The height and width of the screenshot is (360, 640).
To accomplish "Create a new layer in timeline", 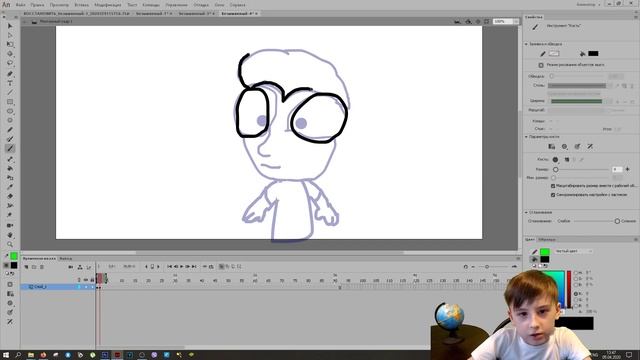I will 27,267.
